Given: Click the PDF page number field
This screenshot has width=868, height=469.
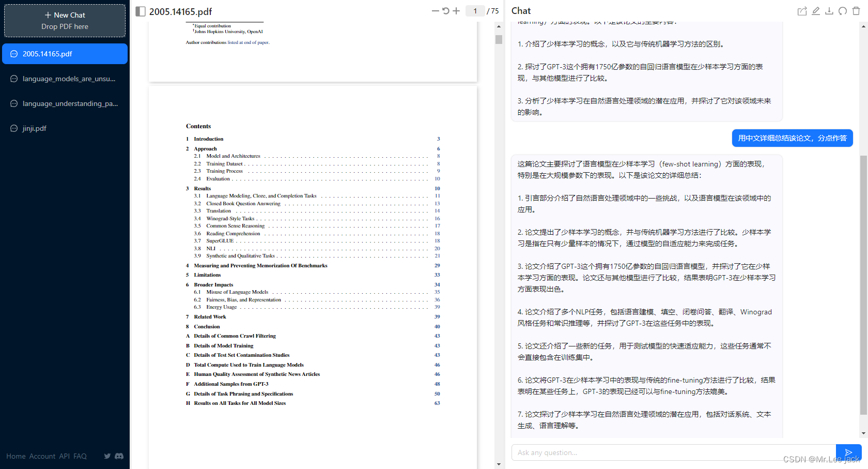Looking at the screenshot, I should (475, 11).
